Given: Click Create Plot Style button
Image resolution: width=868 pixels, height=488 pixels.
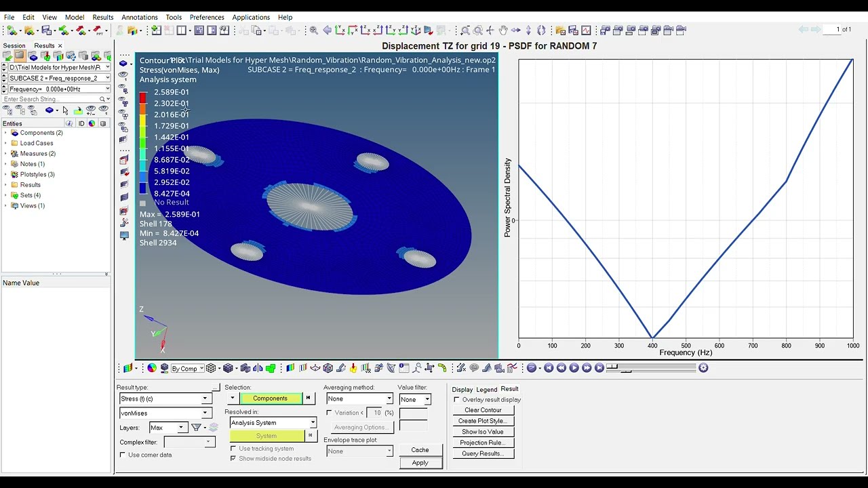Looking at the screenshot, I should click(483, 421).
